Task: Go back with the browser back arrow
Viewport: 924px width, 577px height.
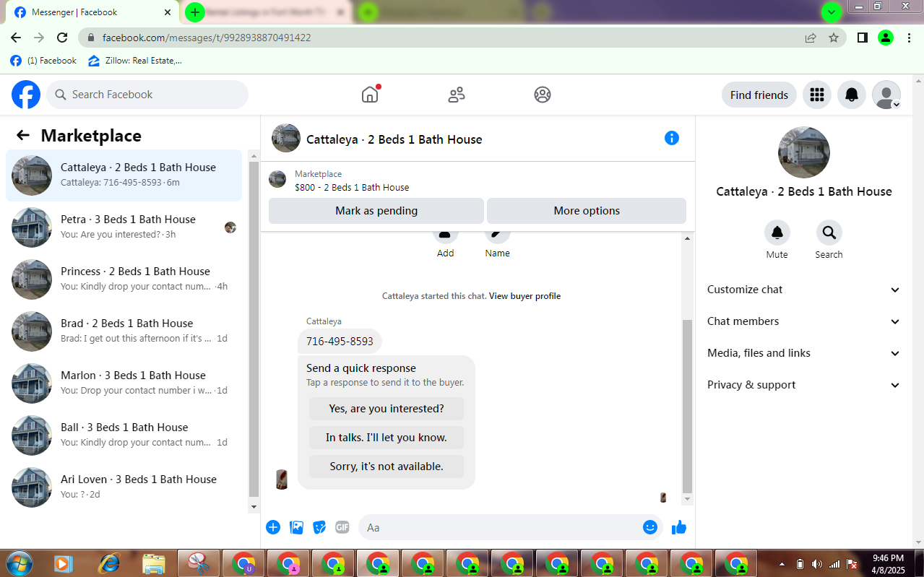Action: click(x=16, y=38)
